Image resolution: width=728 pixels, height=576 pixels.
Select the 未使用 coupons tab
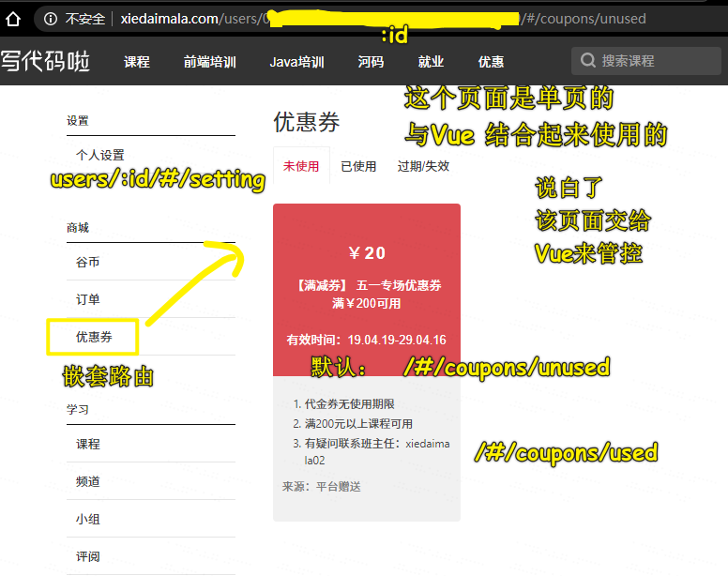[301, 166]
